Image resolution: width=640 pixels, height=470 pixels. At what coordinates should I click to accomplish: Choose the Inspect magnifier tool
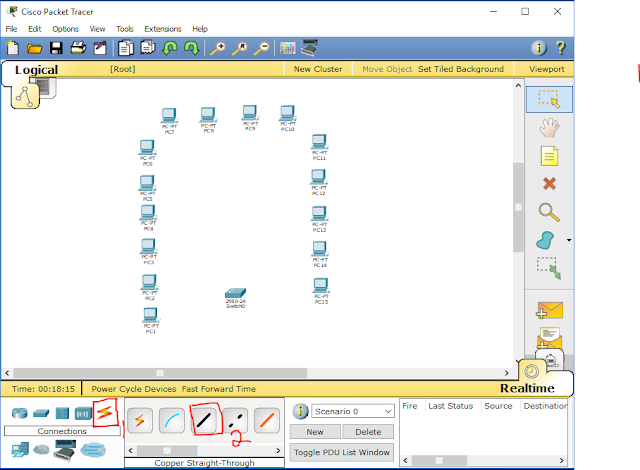[549, 212]
